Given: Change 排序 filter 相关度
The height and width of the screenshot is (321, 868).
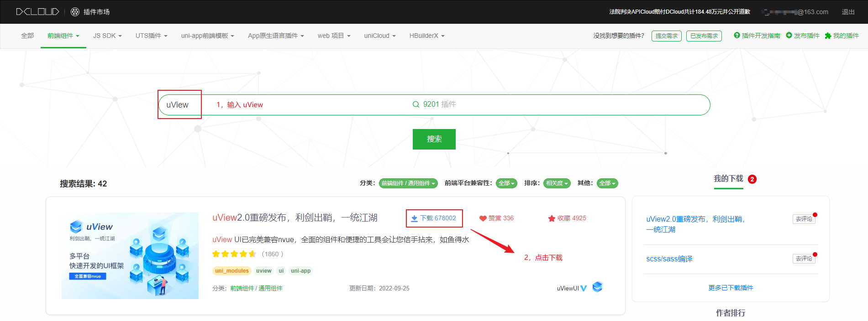Looking at the screenshot, I should [x=557, y=183].
